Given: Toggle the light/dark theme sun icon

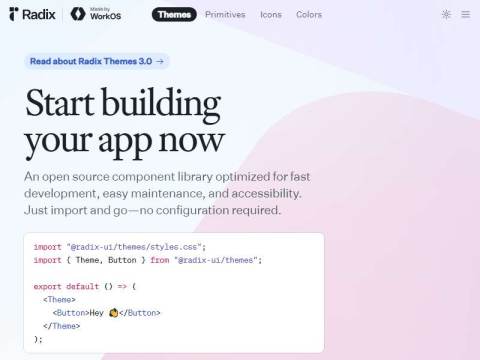Looking at the screenshot, I should click(x=446, y=14).
